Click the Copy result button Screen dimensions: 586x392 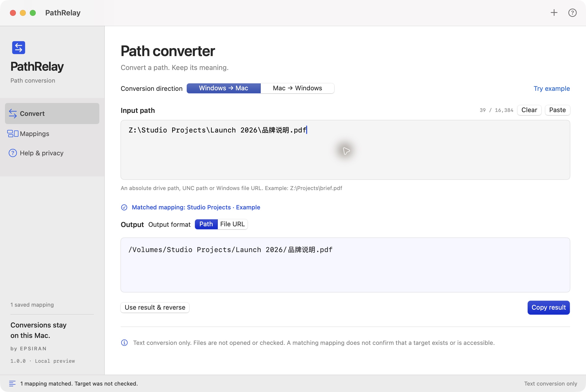(x=549, y=307)
